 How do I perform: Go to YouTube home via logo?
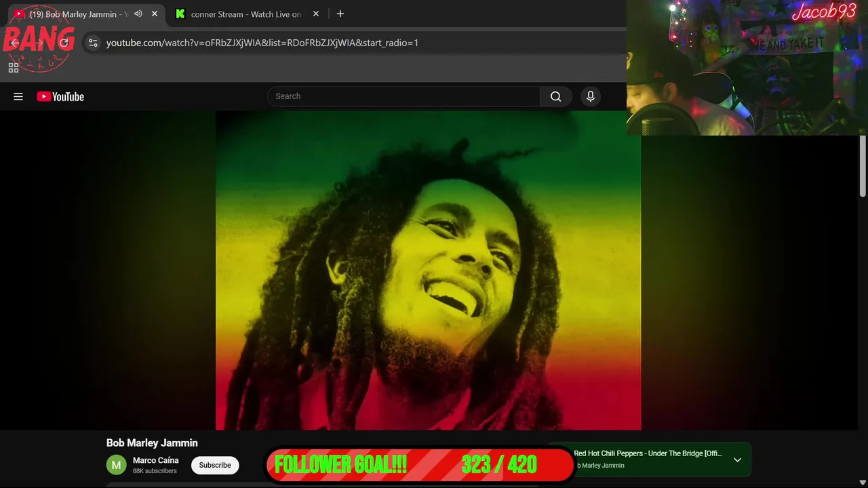pyautogui.click(x=60, y=97)
